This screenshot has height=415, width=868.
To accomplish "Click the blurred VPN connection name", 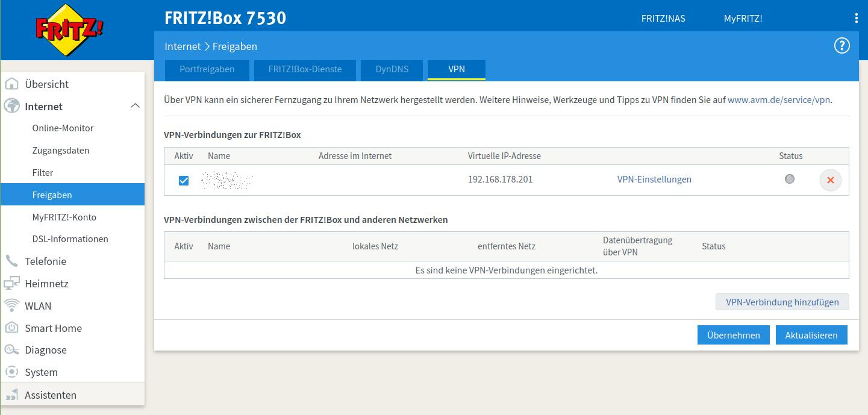I will [226, 180].
